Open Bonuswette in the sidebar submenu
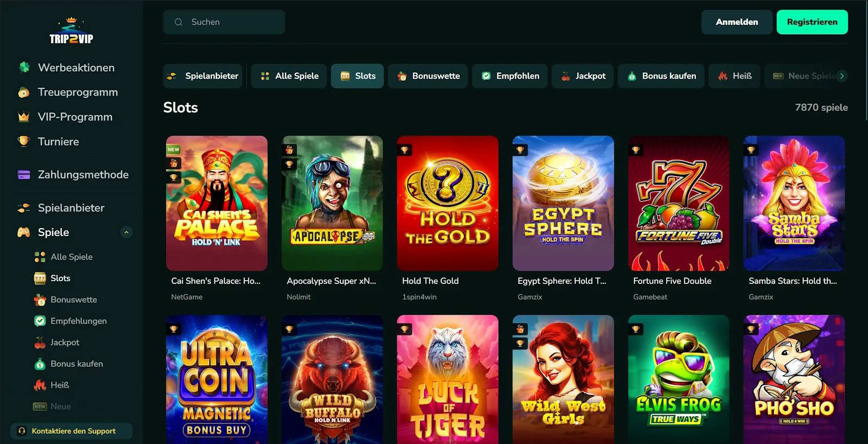The width and height of the screenshot is (868, 444). 74,300
